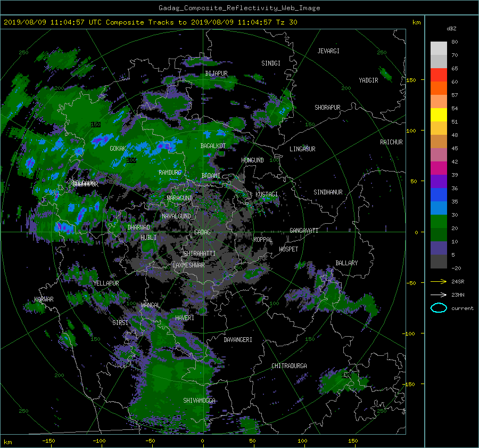Click the NAVALGUND city label
The image size is (479, 448).
tap(176, 216)
